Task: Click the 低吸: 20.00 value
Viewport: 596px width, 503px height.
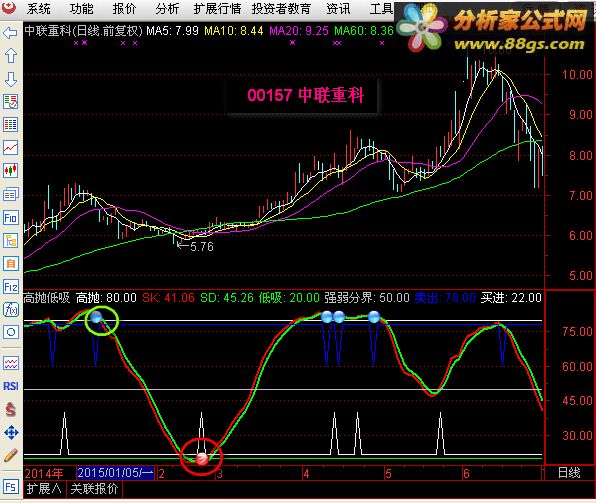Action: pyautogui.click(x=289, y=297)
